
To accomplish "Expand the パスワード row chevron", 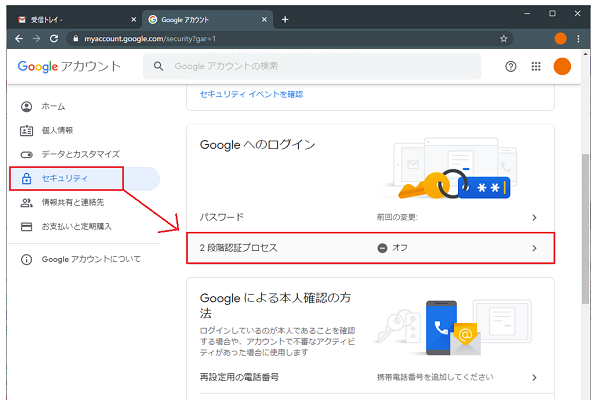I will (x=534, y=217).
